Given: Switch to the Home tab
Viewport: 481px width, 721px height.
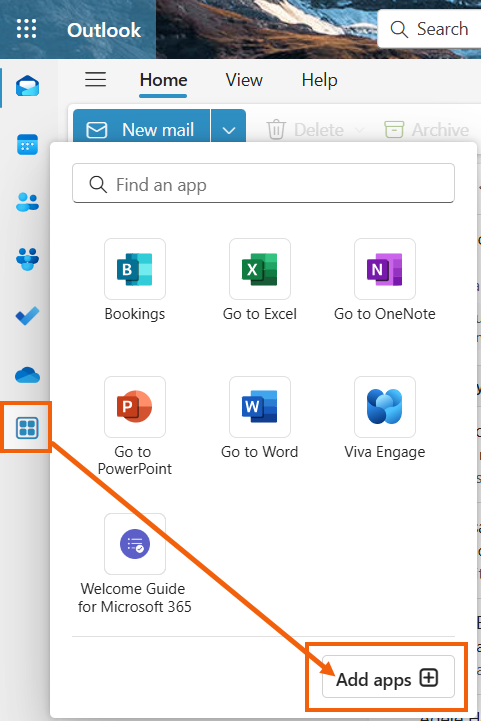Looking at the screenshot, I should coord(163,80).
